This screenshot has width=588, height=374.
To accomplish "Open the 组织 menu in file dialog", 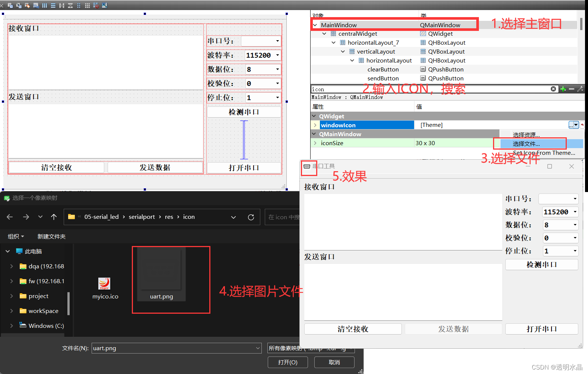I will 16,236.
